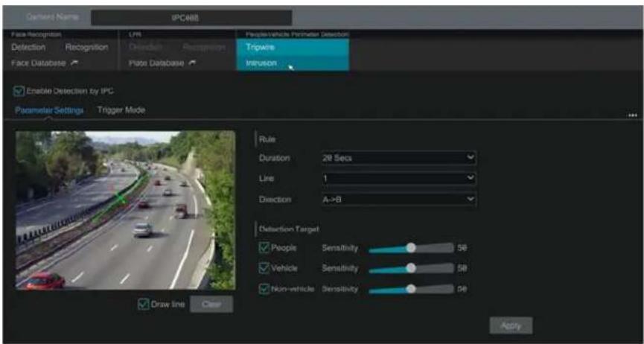Image resolution: width=644 pixels, height=344 pixels.
Task: Adjust the Vehicle sensitivity slider
Action: (x=411, y=268)
